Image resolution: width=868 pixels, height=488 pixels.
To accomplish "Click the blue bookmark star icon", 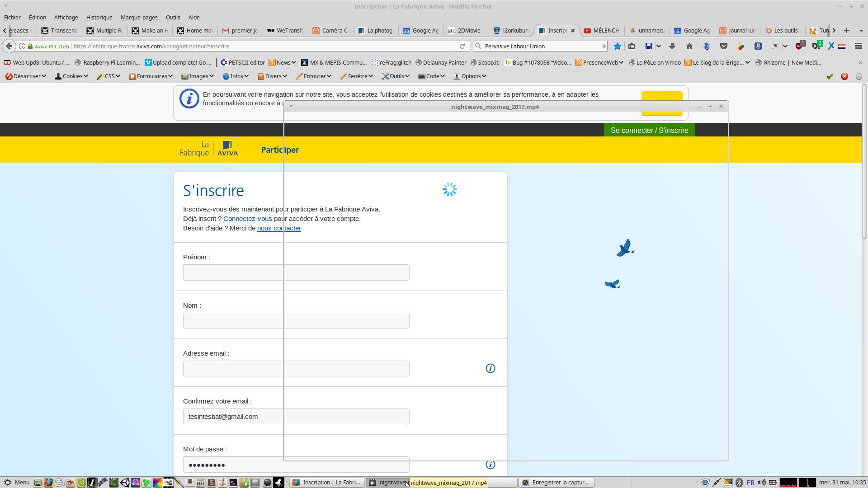I will pos(618,46).
